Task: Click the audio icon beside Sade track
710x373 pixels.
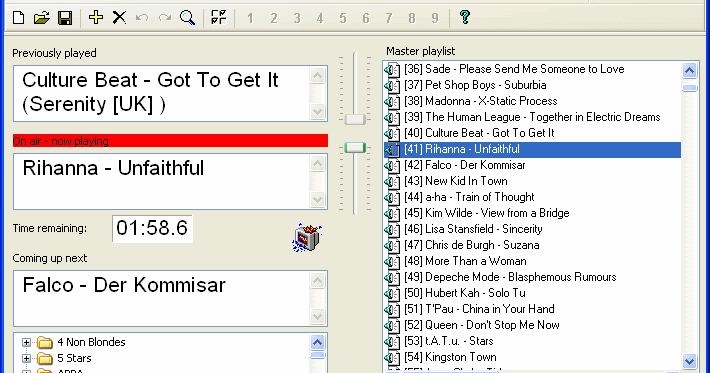Action: point(392,70)
